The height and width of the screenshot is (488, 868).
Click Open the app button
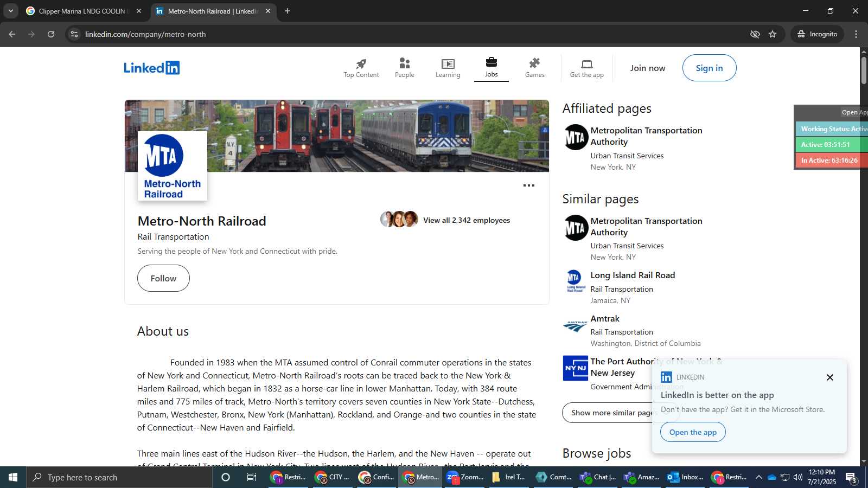click(693, 432)
